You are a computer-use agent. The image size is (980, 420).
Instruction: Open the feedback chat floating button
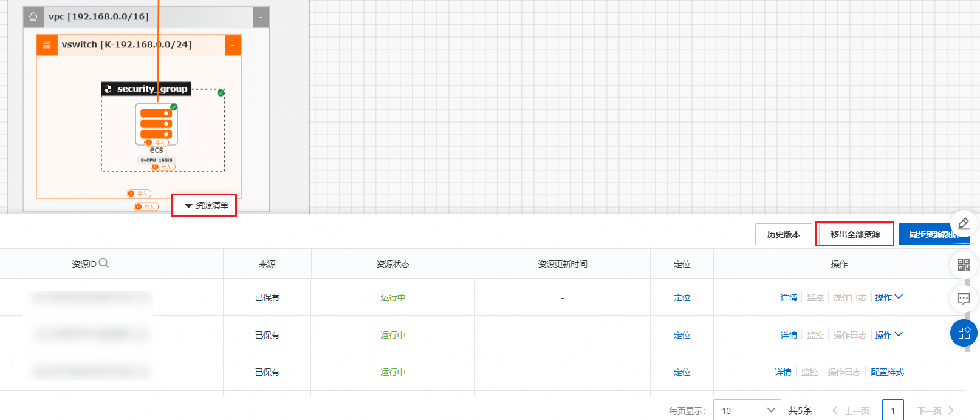click(964, 299)
